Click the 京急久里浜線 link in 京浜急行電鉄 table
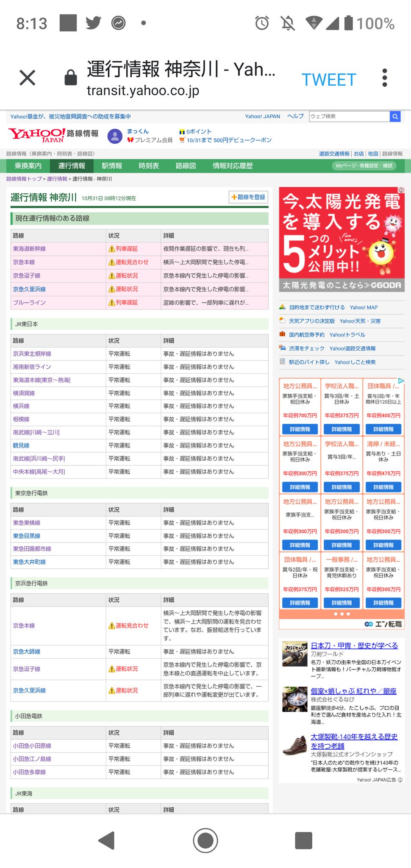 29,690
